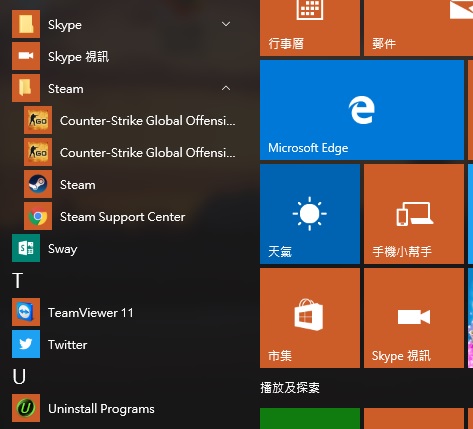Click the Steam folder icon

coord(26,88)
